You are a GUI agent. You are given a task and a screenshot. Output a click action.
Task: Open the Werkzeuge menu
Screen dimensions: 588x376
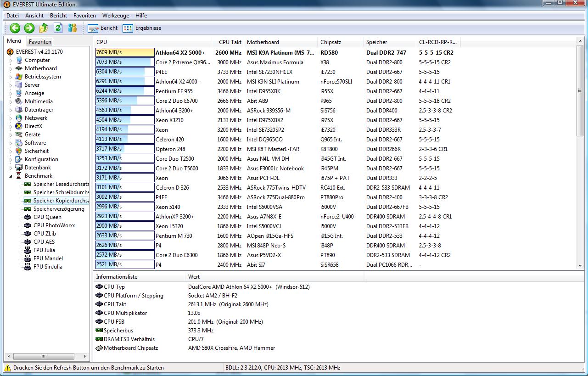116,16
